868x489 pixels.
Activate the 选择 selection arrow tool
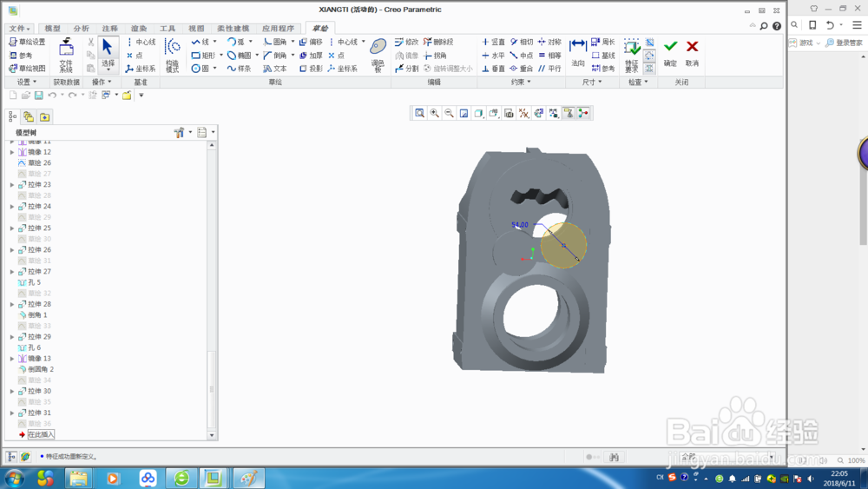108,54
